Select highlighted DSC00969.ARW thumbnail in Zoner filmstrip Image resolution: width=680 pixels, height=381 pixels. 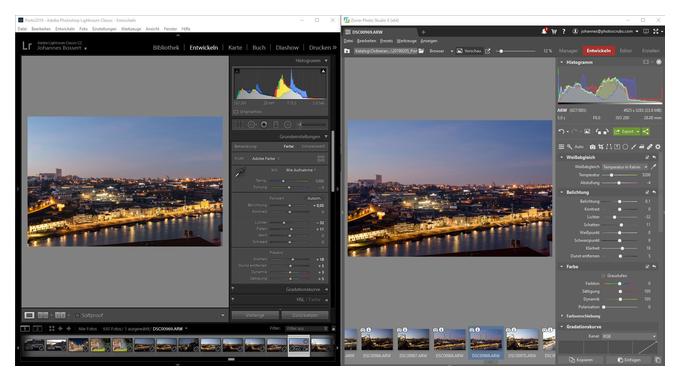486,342
